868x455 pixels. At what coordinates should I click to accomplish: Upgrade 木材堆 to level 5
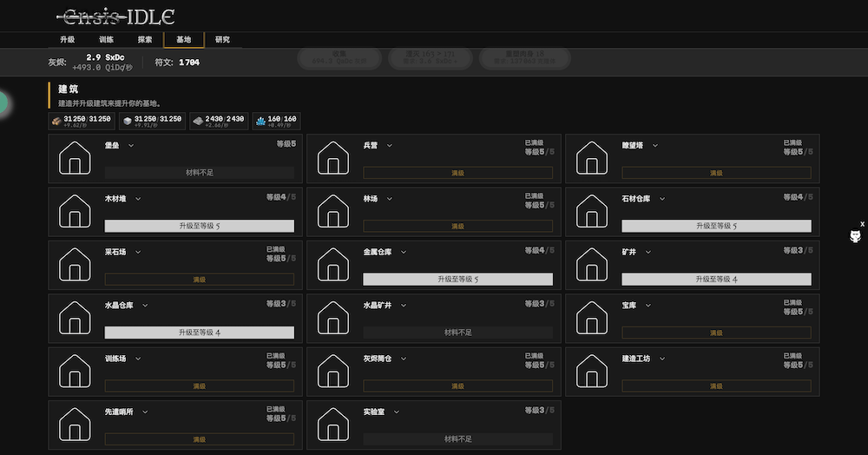pyautogui.click(x=199, y=226)
